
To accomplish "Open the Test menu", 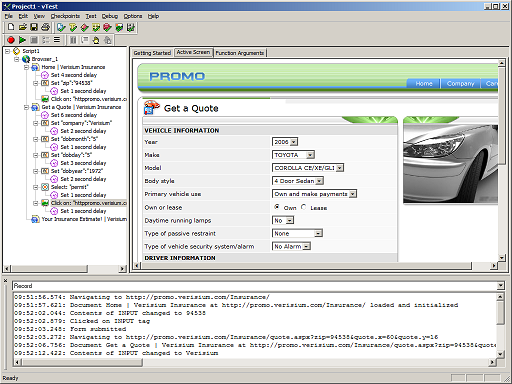I will (x=91, y=16).
